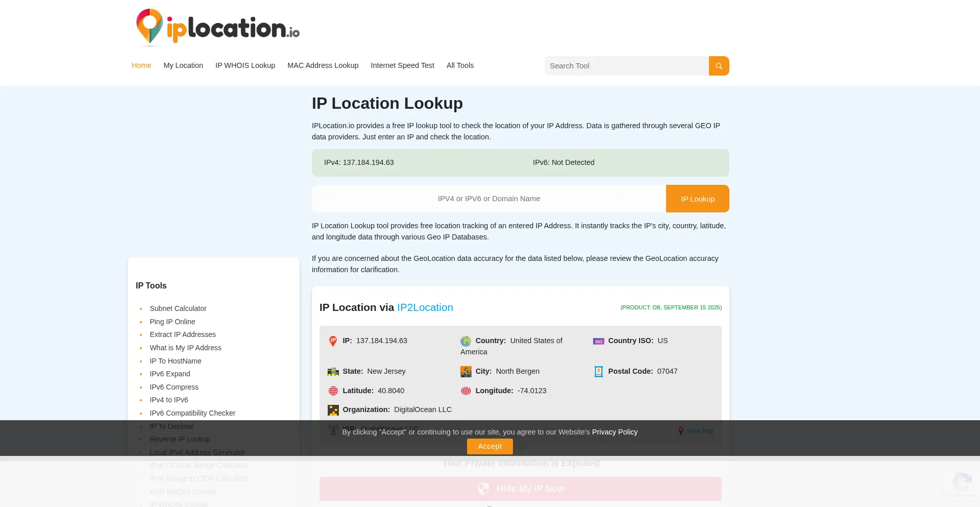Click the Organization icon
This screenshot has height=507, width=980.
[333, 410]
